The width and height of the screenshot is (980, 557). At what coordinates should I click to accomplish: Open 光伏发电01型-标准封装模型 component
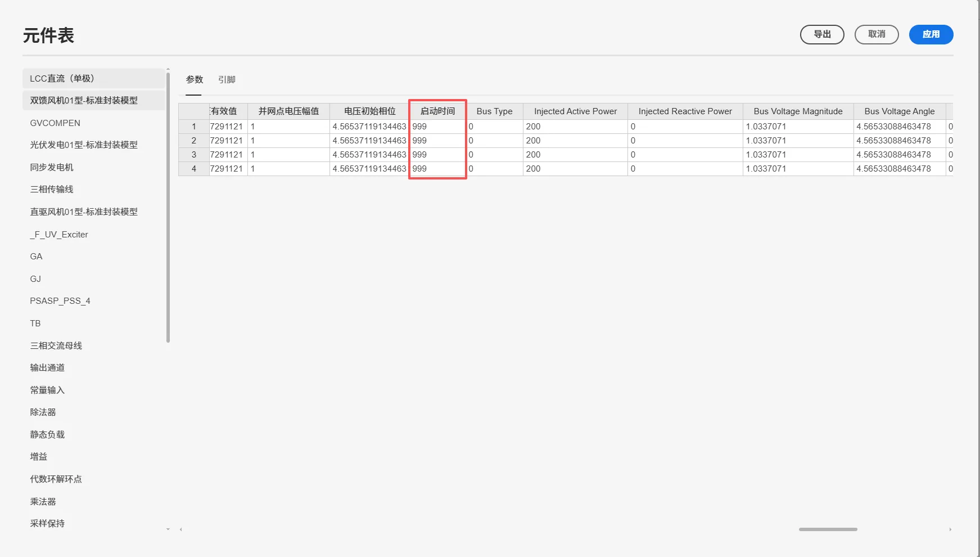84,145
